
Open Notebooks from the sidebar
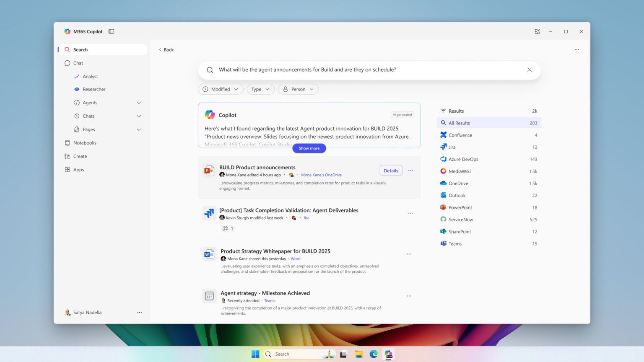click(85, 143)
